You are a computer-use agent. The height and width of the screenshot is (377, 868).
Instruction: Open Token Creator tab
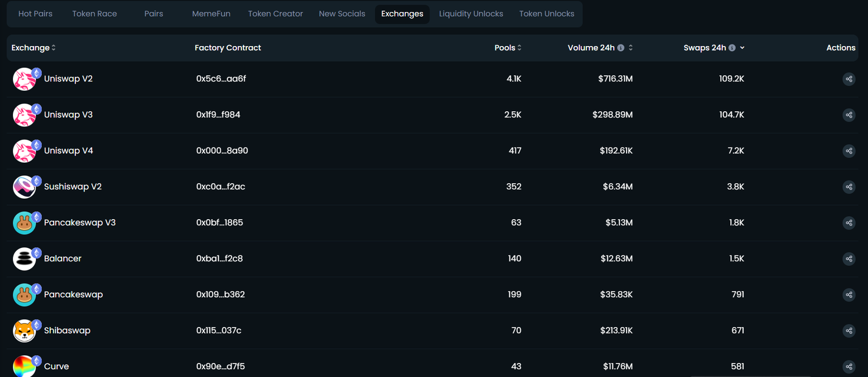pos(276,14)
